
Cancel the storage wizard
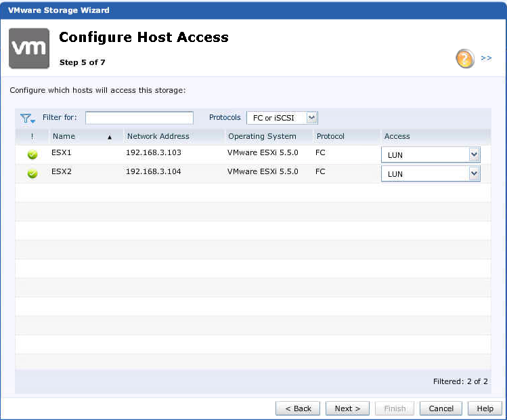[441, 408]
